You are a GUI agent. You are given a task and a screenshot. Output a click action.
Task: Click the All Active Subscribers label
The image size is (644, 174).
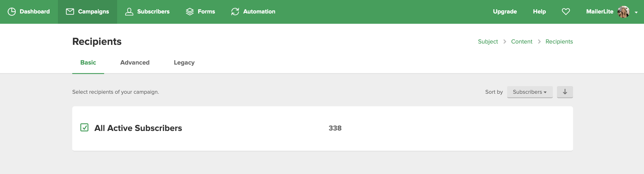(x=138, y=128)
